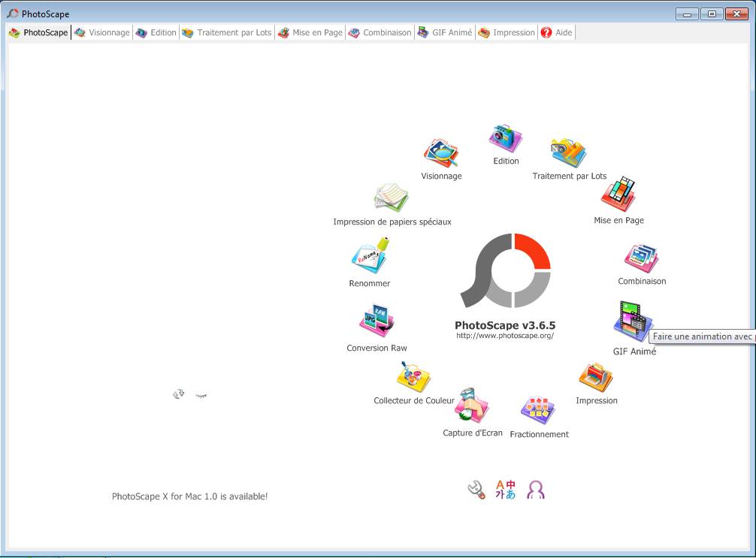
Task: Click the Capture d'Ecran label
Action: pos(473,433)
